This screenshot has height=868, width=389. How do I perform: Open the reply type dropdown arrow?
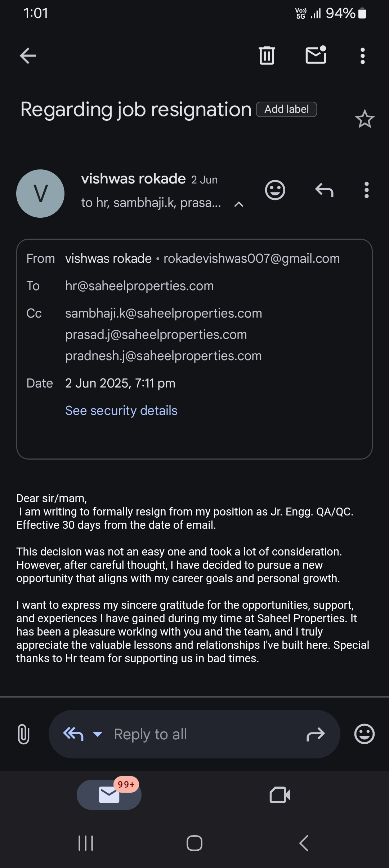point(98,734)
